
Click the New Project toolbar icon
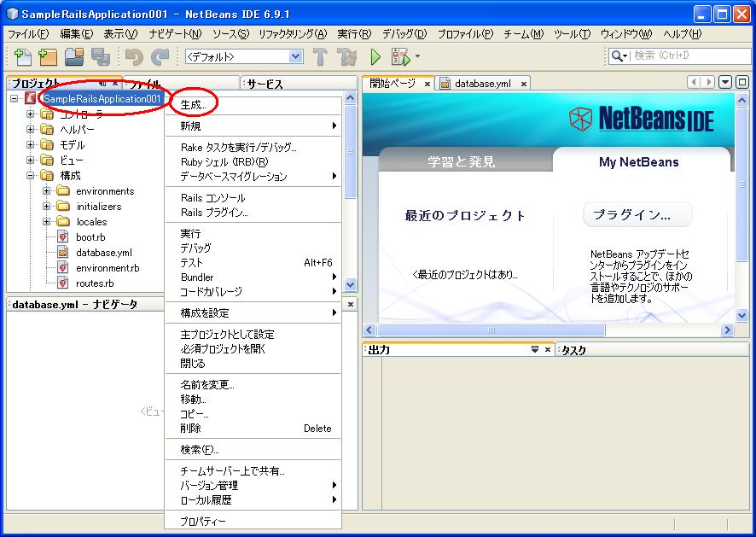pyautogui.click(x=48, y=56)
